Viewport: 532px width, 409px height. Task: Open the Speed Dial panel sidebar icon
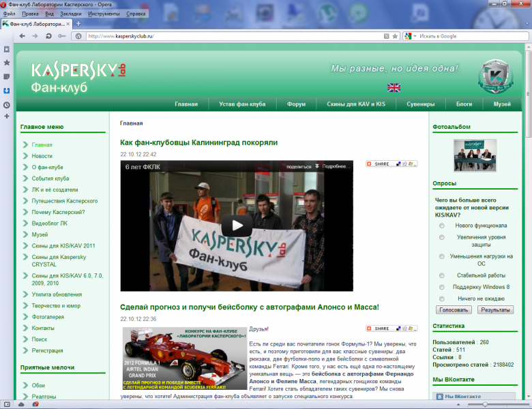[x=6, y=50]
